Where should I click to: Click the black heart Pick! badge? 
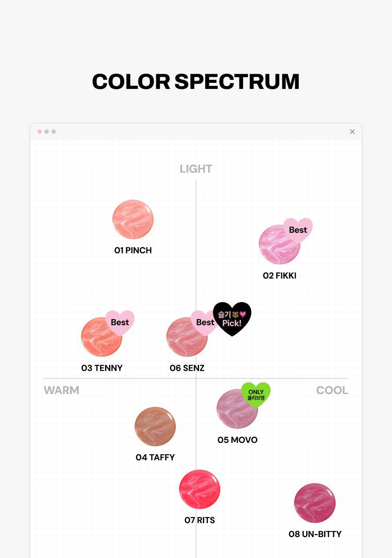(x=233, y=319)
